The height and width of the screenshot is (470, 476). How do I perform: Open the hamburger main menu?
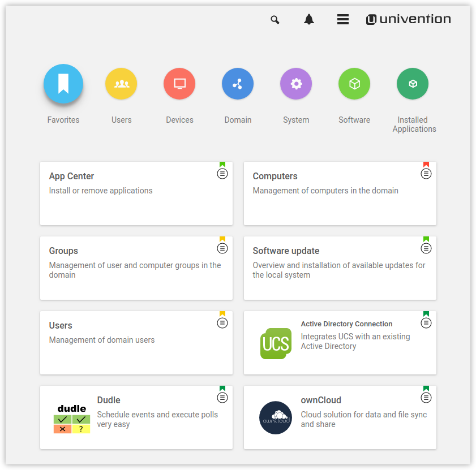pos(343,19)
